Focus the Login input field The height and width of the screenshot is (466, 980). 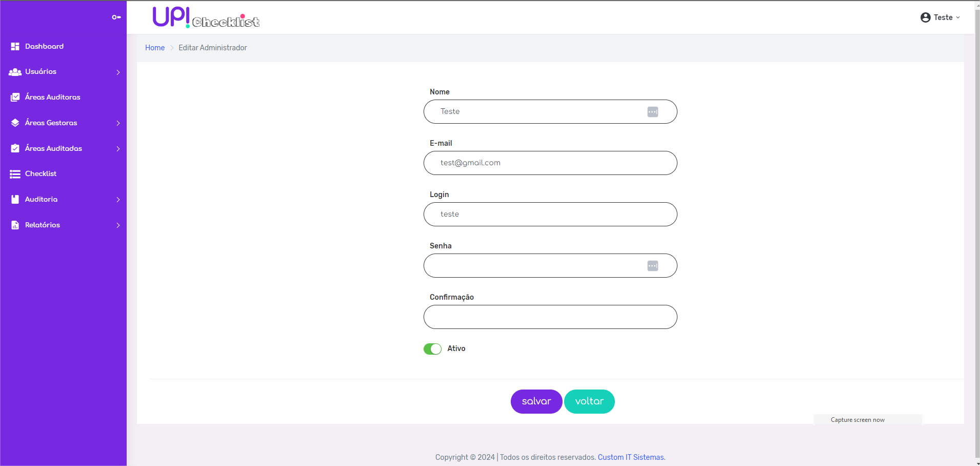(550, 215)
